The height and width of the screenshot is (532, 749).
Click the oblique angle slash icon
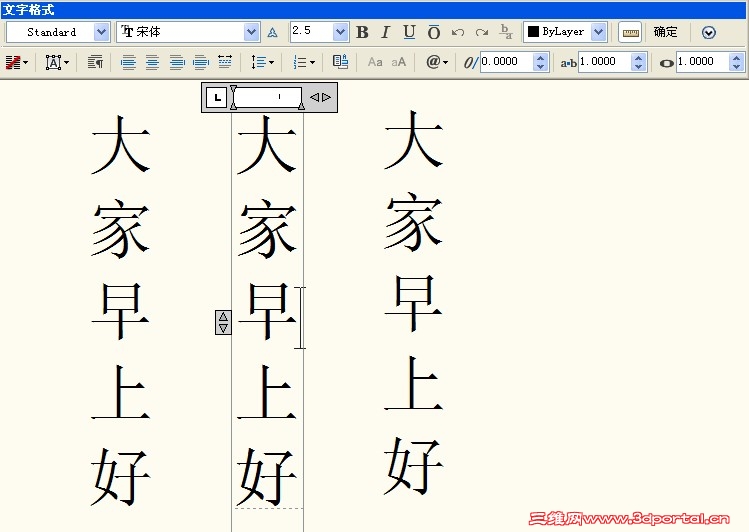coord(471,63)
